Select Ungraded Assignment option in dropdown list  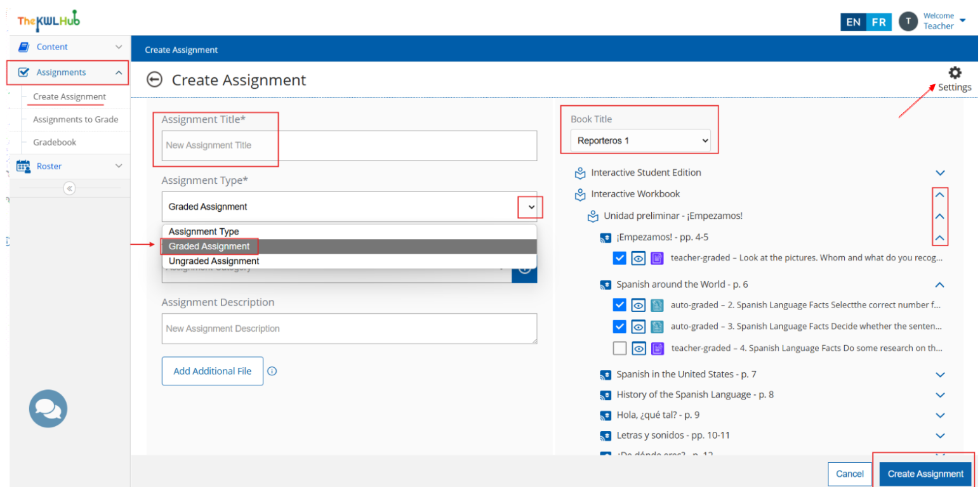214,261
